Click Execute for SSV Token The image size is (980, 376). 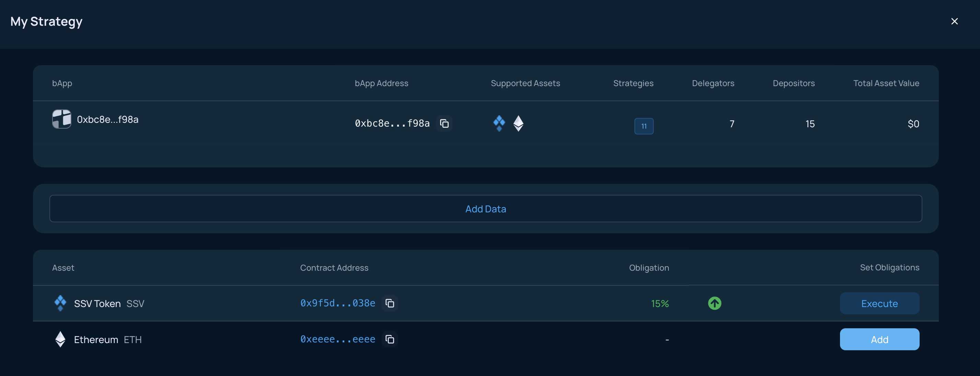click(x=879, y=303)
